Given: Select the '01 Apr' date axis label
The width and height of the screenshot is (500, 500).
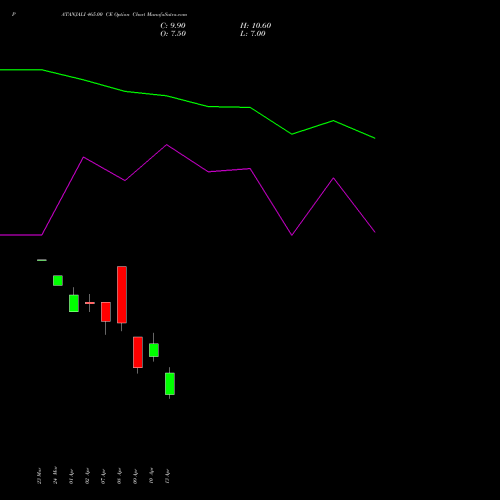Looking at the screenshot, I should (71, 476).
